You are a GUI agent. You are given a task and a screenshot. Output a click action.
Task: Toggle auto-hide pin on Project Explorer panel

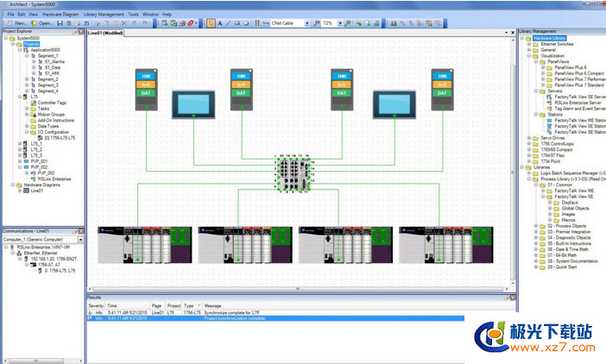75,32
